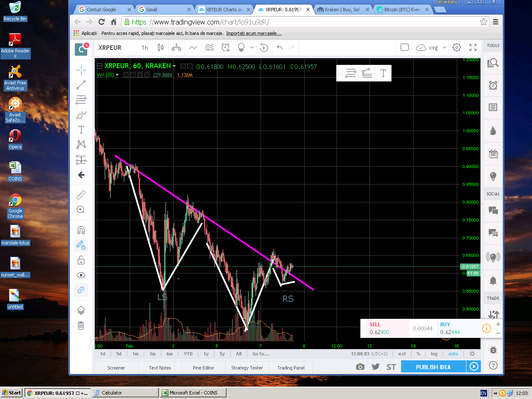Open the alerts clock panel
This screenshot has height=399, width=532.
(x=493, y=86)
